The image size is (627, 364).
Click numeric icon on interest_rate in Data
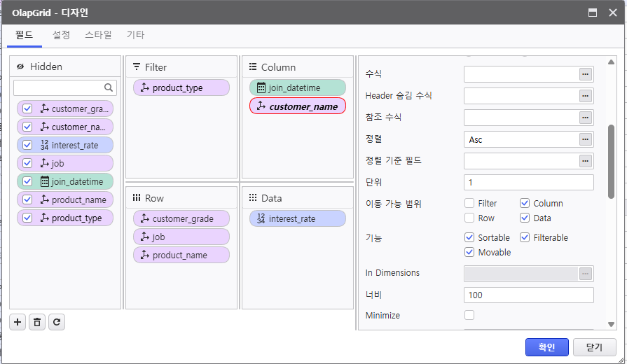pos(261,218)
